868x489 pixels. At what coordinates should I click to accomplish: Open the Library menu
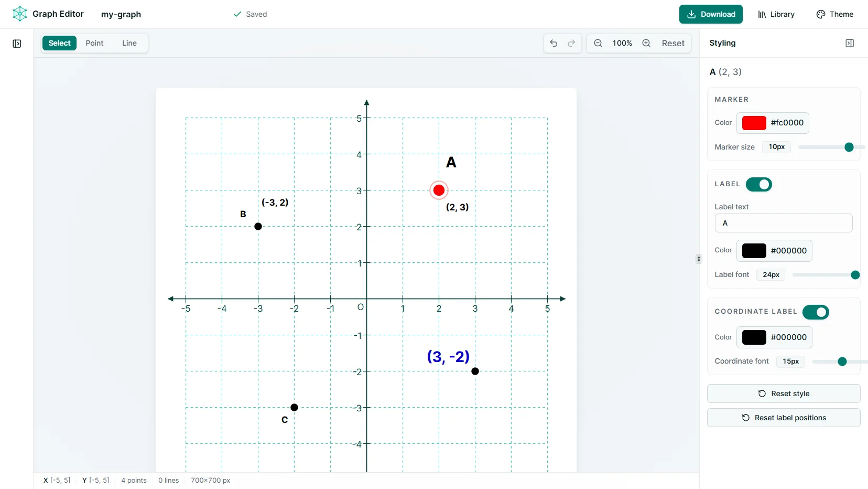776,14
